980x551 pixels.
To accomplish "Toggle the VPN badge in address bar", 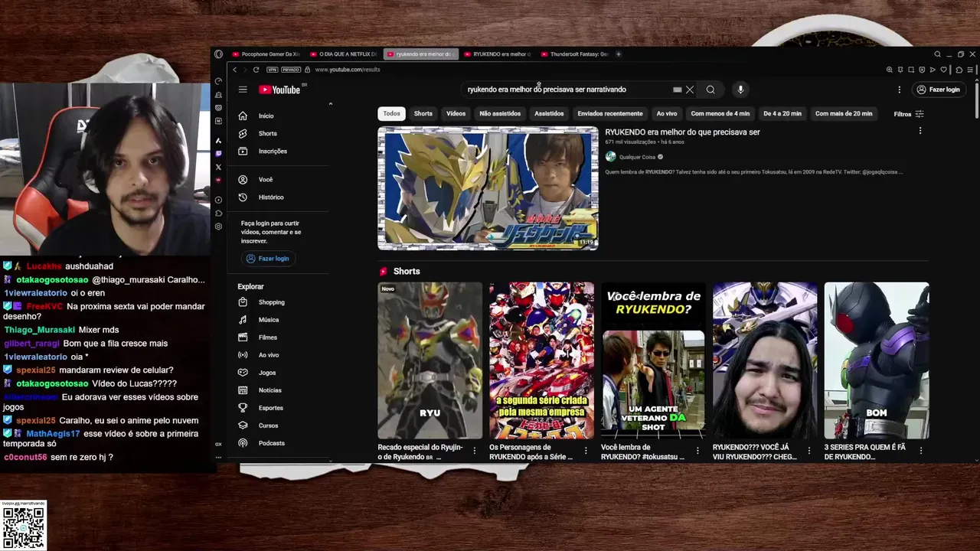I will (272, 70).
